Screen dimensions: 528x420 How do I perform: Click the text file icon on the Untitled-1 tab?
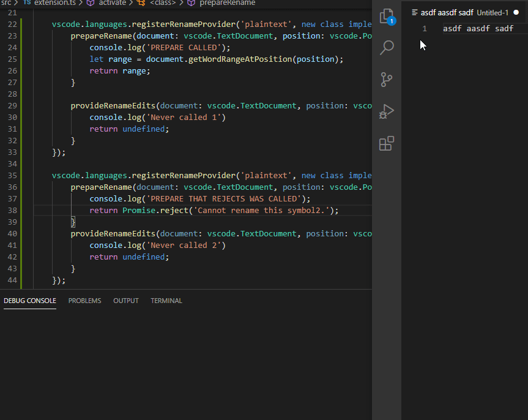click(x=415, y=12)
